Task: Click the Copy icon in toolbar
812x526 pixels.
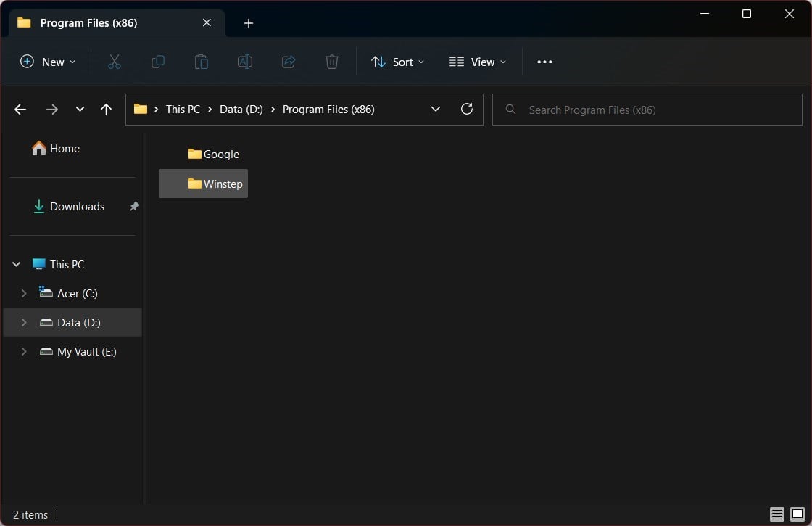Action: (x=157, y=62)
